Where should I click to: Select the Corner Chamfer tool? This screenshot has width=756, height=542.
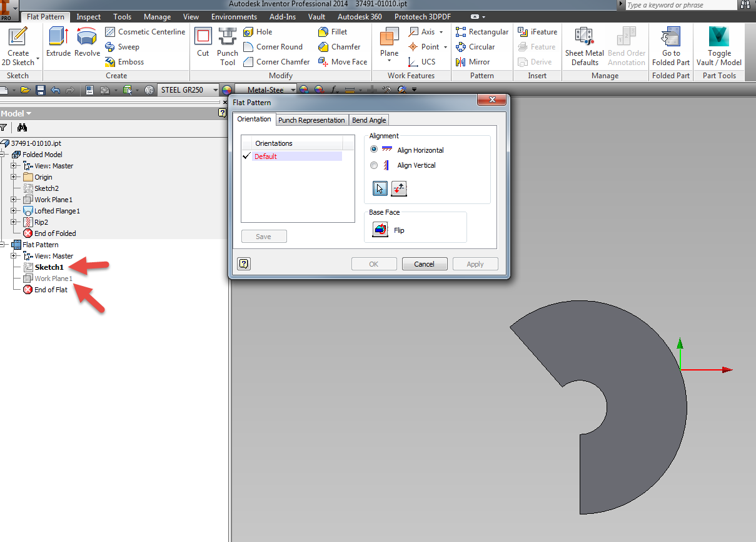point(276,61)
